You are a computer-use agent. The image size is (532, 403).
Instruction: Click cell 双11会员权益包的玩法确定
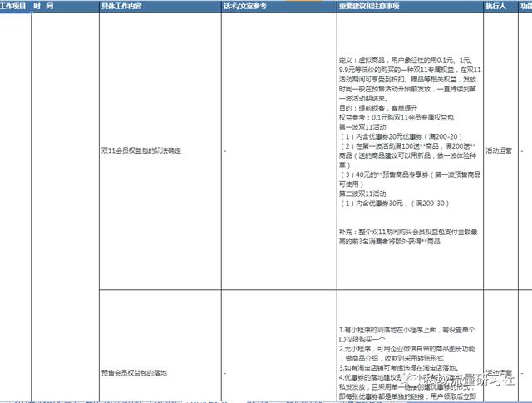point(160,151)
